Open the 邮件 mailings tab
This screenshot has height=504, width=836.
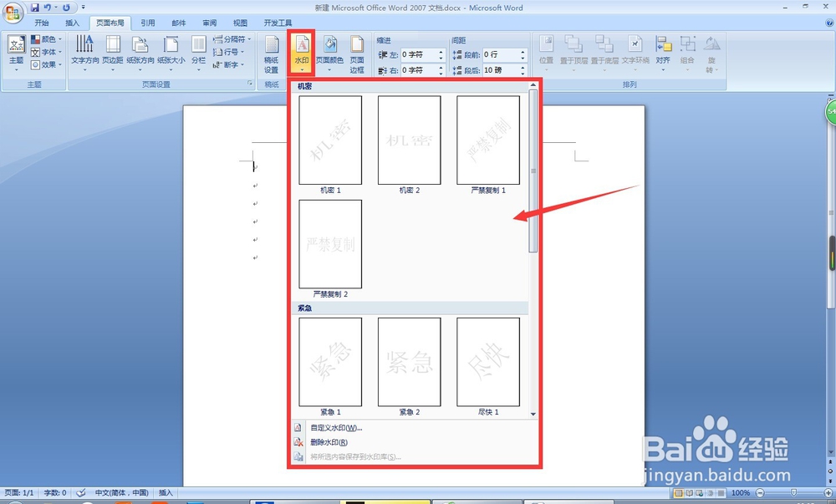(179, 23)
